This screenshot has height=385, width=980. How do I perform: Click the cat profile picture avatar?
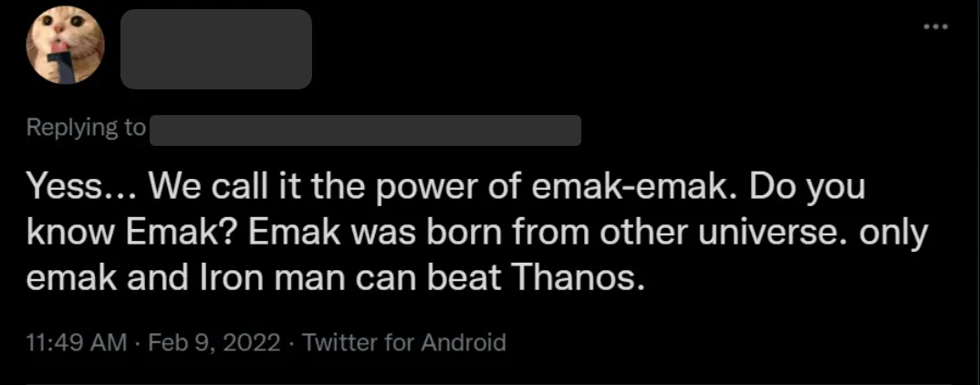[65, 45]
